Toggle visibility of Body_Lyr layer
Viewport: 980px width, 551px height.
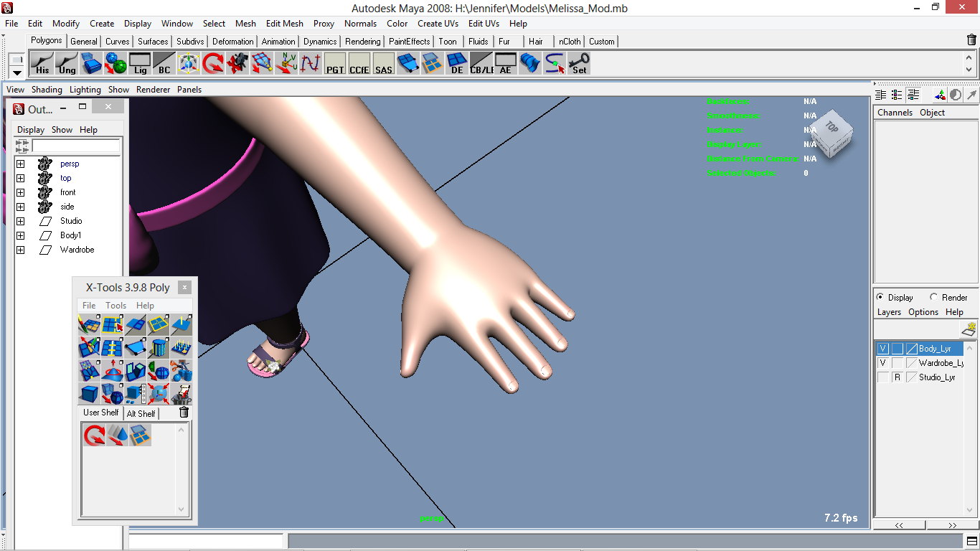[883, 349]
